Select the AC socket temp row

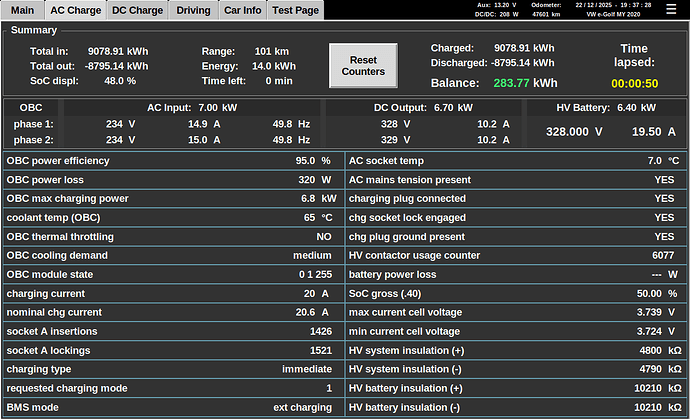515,161
